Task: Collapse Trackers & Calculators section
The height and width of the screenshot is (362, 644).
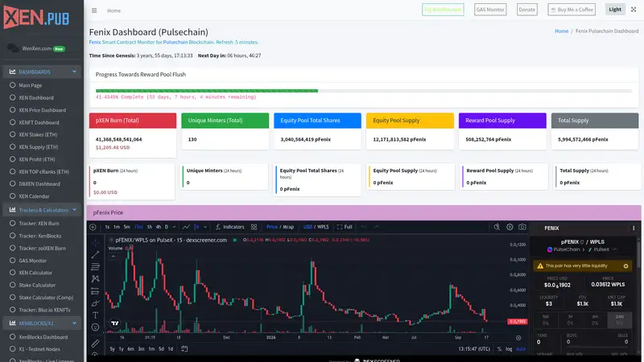Action: click(42, 210)
